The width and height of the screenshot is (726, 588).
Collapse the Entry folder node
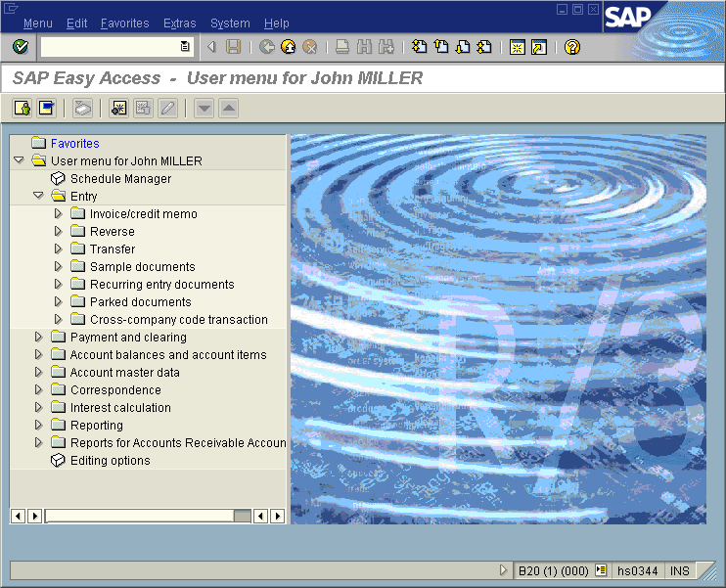coord(38,197)
